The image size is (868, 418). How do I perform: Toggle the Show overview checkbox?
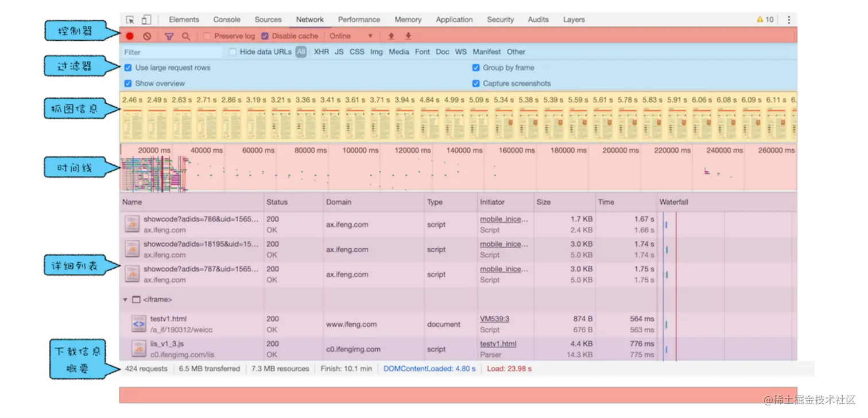click(128, 83)
